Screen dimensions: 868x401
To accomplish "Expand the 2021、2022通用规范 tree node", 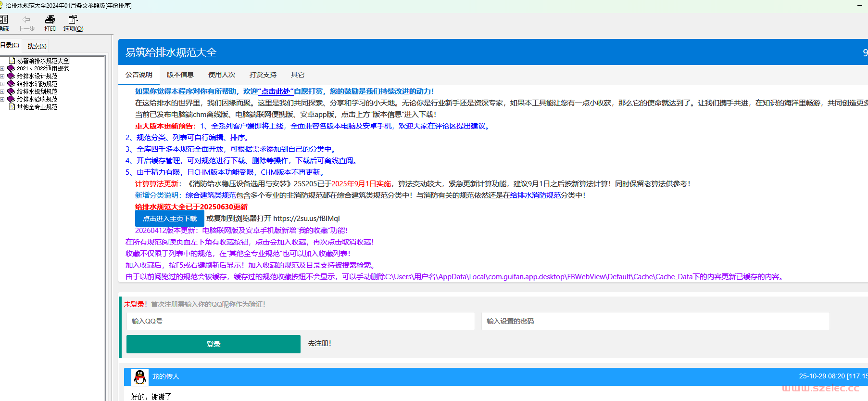I will coord(2,68).
